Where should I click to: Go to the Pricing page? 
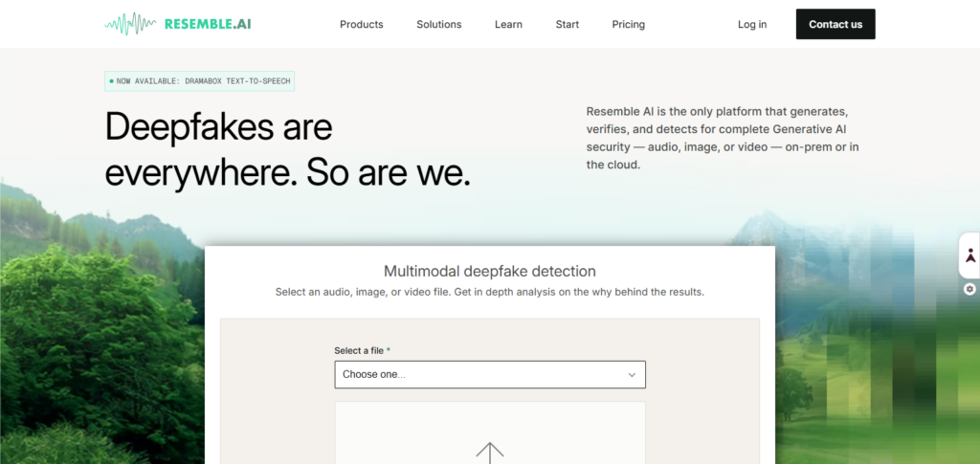point(628,24)
